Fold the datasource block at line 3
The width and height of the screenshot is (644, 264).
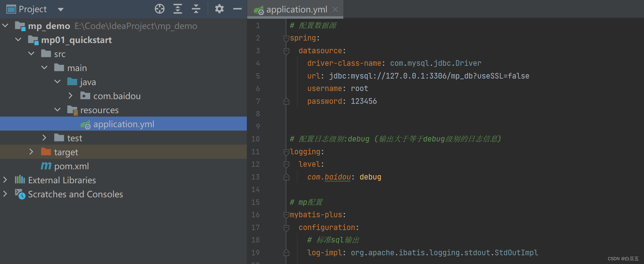286,51
